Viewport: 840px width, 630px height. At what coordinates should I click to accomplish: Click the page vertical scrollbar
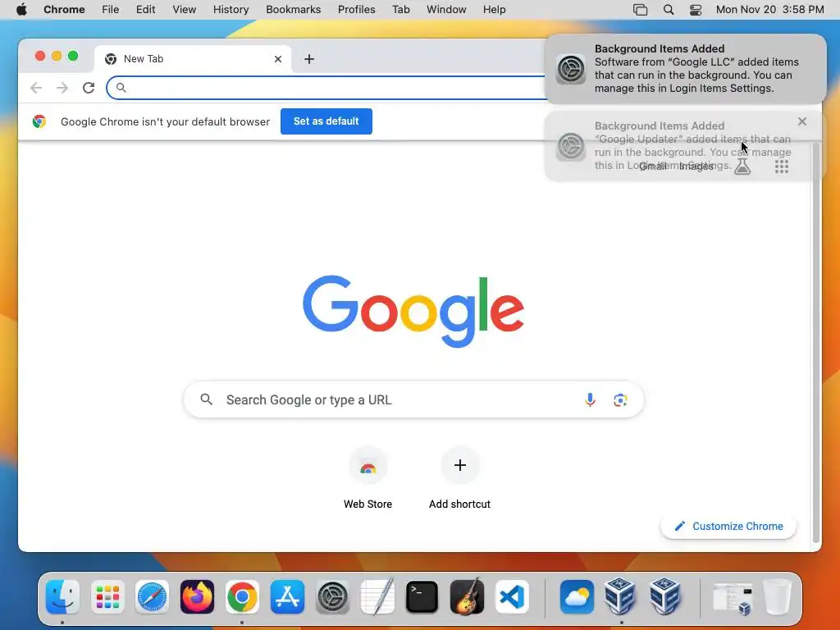point(816,343)
